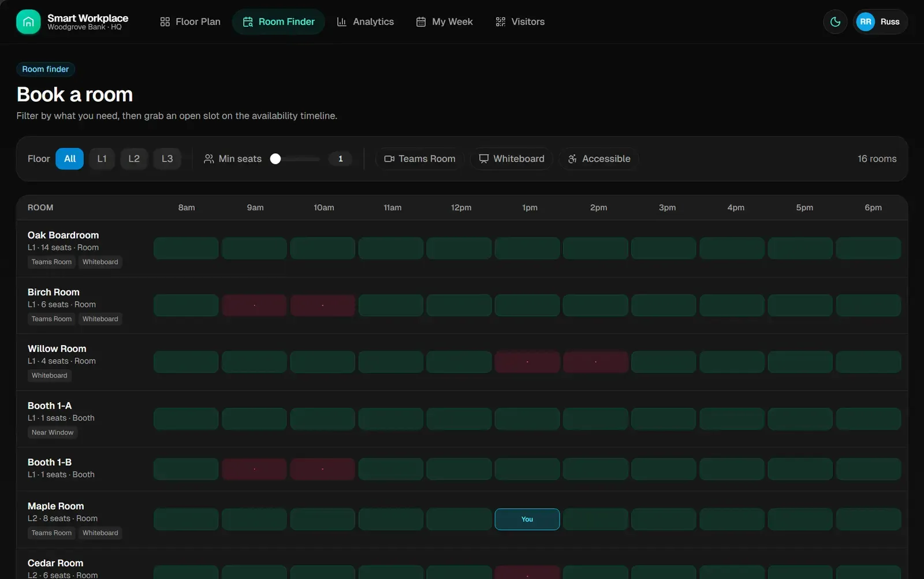924x579 pixels.
Task: Click the Room Finder calendar-search icon
Action: 248,22
